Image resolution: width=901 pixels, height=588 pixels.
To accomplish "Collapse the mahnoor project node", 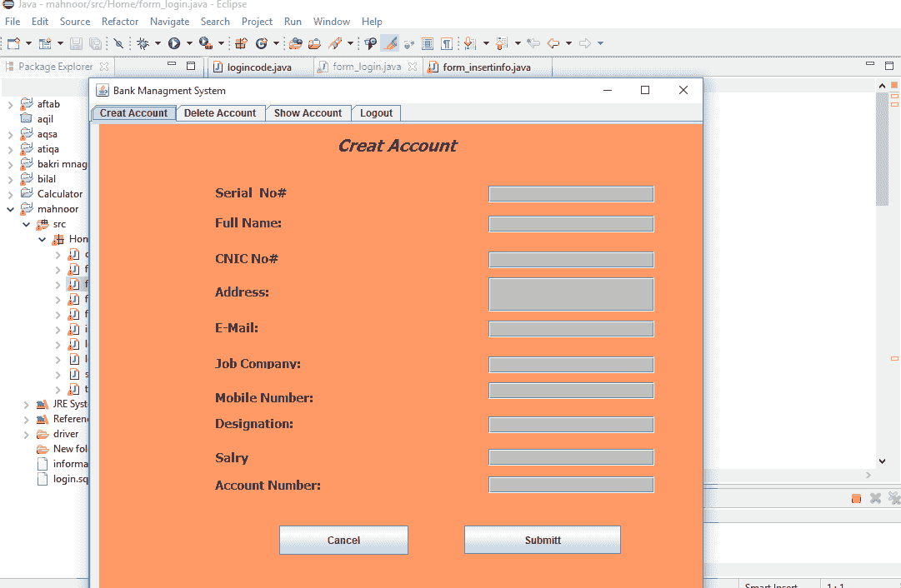I will pyautogui.click(x=10, y=210).
